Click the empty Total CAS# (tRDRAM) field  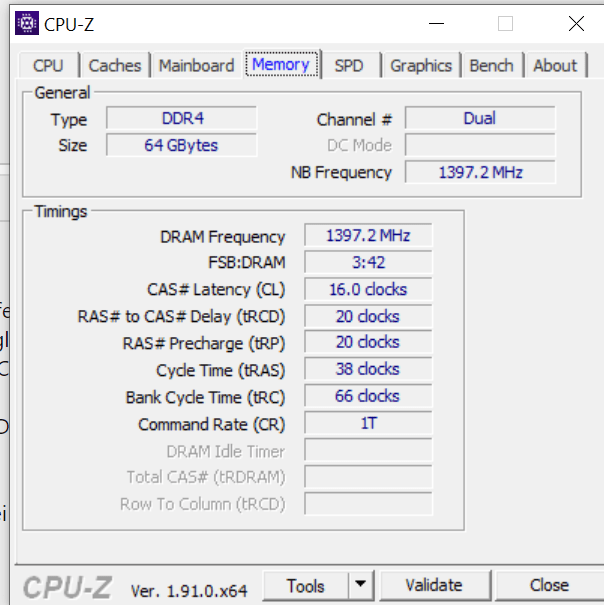pyautogui.click(x=368, y=477)
